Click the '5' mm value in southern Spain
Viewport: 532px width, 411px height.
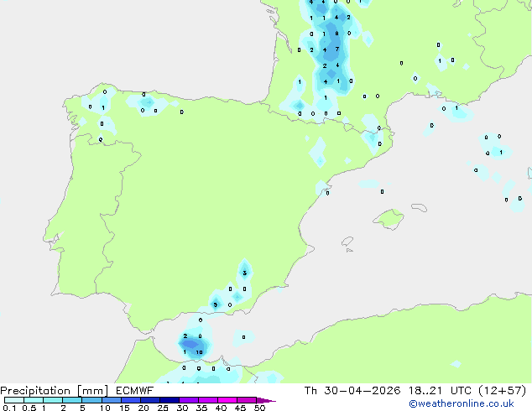click(215, 304)
